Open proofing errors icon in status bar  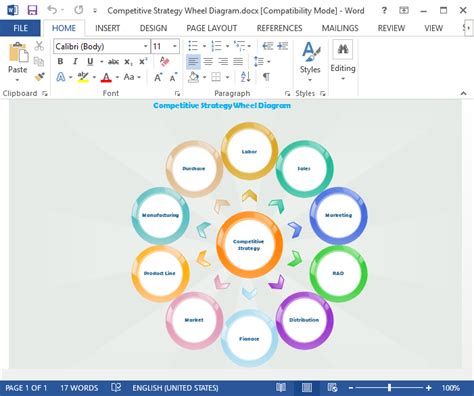pos(116,388)
